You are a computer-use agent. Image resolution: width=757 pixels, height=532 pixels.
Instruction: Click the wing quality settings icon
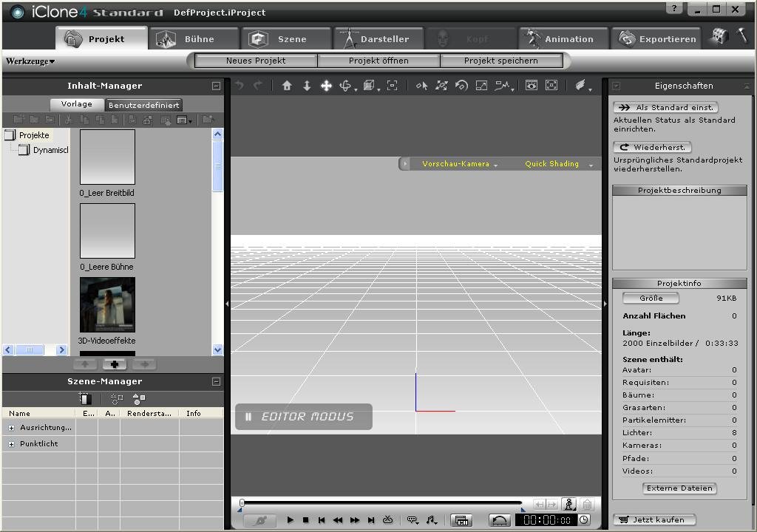coord(581,86)
